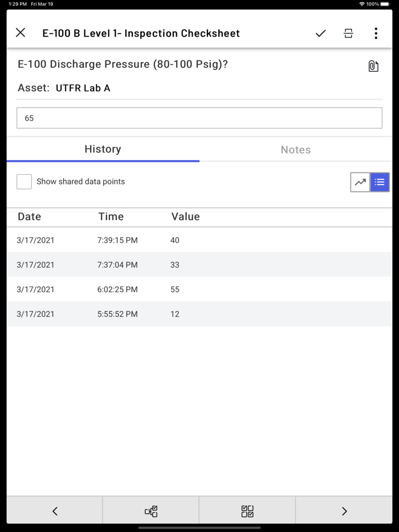
Task: Tap the history value 12
Action: pyautogui.click(x=175, y=314)
